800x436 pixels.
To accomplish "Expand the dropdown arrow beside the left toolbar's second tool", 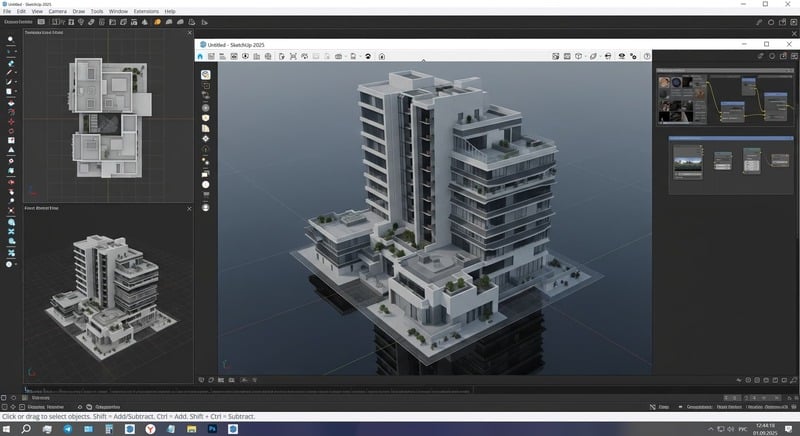I will coord(18,50).
